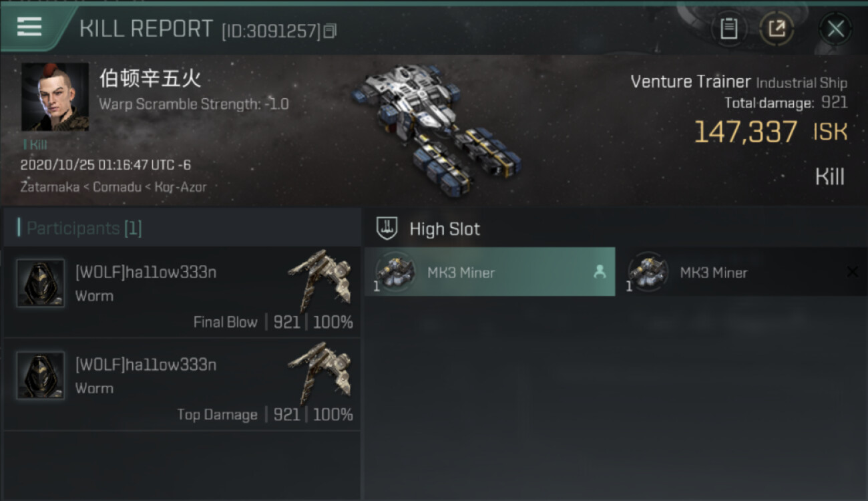Open the clipboard notes icon
This screenshot has height=501, width=868.
click(728, 29)
